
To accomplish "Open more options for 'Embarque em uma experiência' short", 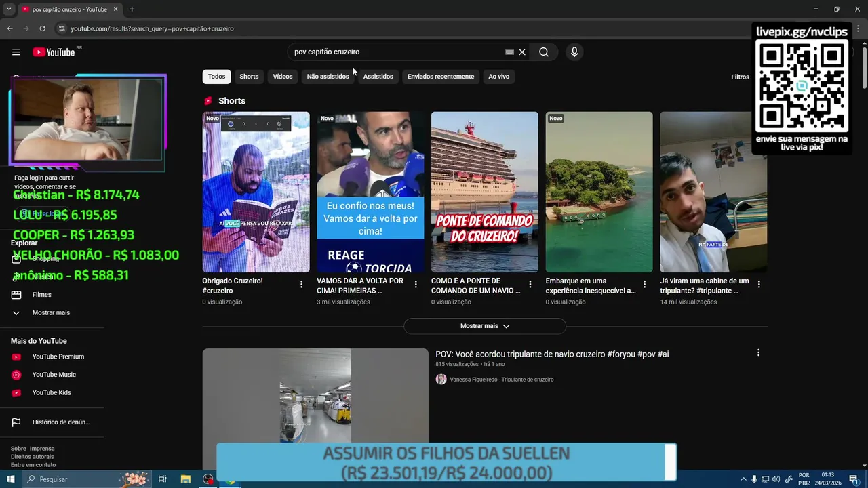I will point(645,285).
